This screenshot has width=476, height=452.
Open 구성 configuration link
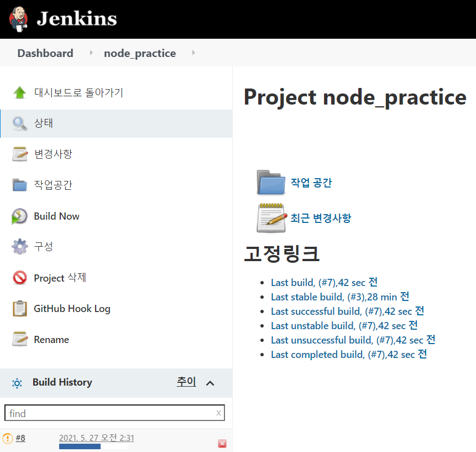click(x=44, y=246)
